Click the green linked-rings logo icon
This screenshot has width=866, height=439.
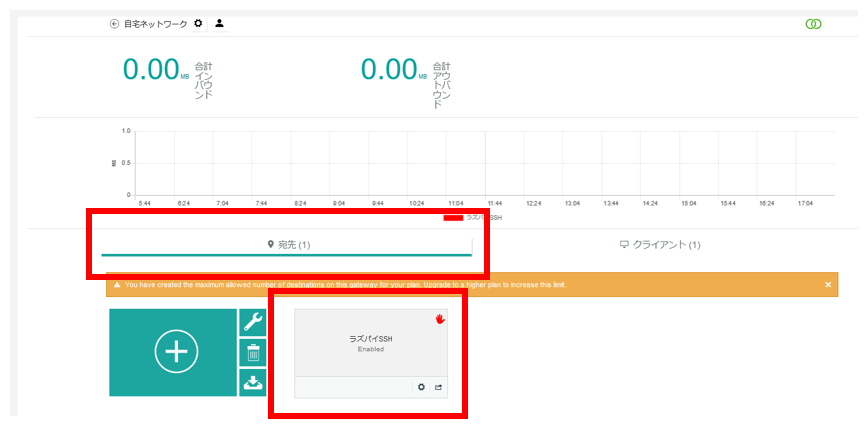point(813,24)
